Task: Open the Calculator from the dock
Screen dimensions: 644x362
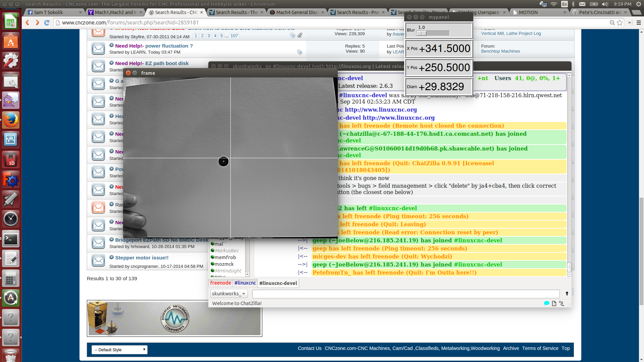Action: pos(11,278)
